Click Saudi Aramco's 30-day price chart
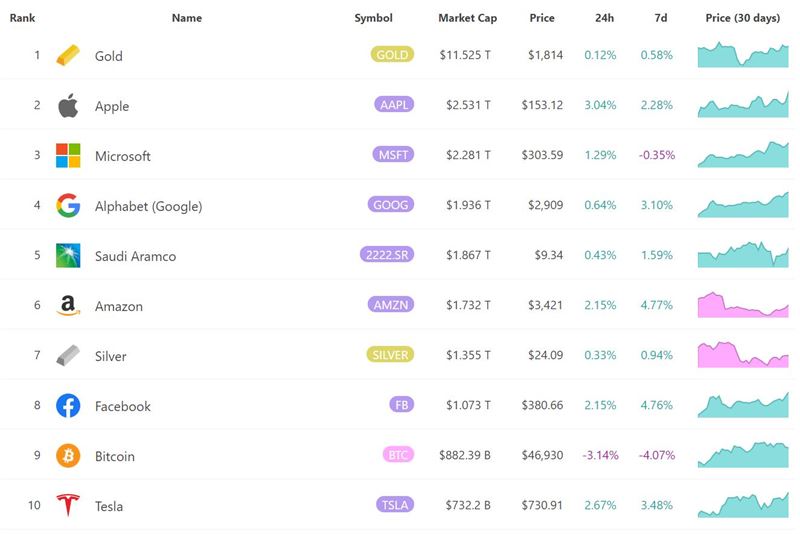Image resolution: width=800 pixels, height=534 pixels. tap(743, 255)
